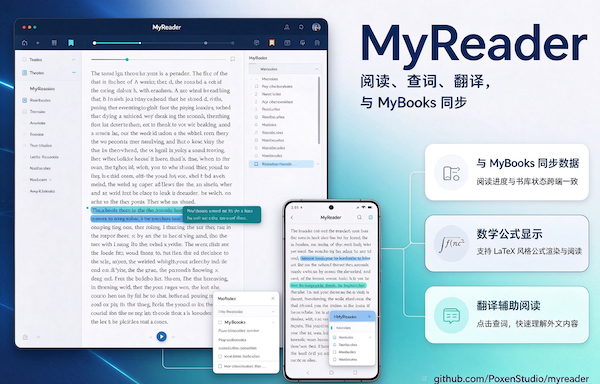This screenshot has width=600, height=384.
Task: Tap the teal book icon in phone header
Action: click(370, 217)
